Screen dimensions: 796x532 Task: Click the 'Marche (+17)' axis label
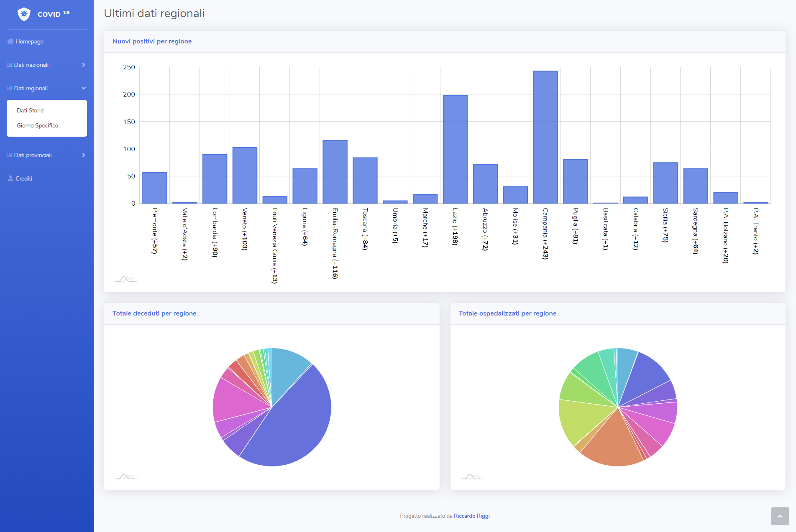pos(425,228)
